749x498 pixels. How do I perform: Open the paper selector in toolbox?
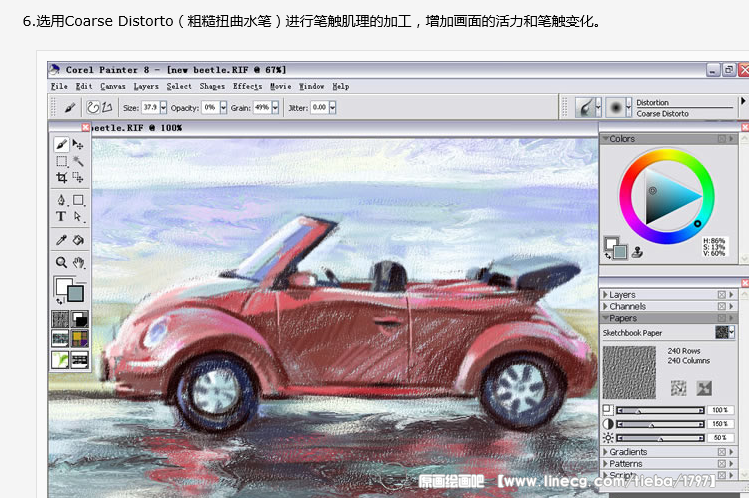pos(60,319)
